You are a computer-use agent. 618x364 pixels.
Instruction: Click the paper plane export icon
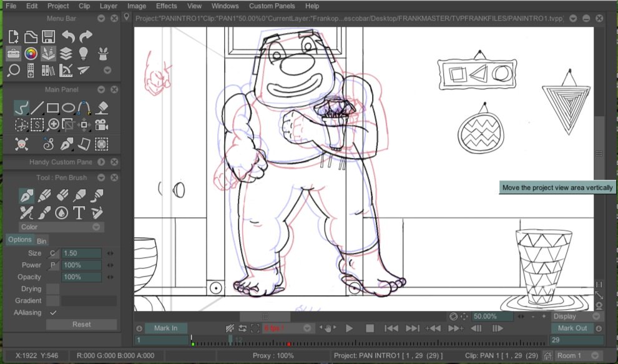click(83, 71)
